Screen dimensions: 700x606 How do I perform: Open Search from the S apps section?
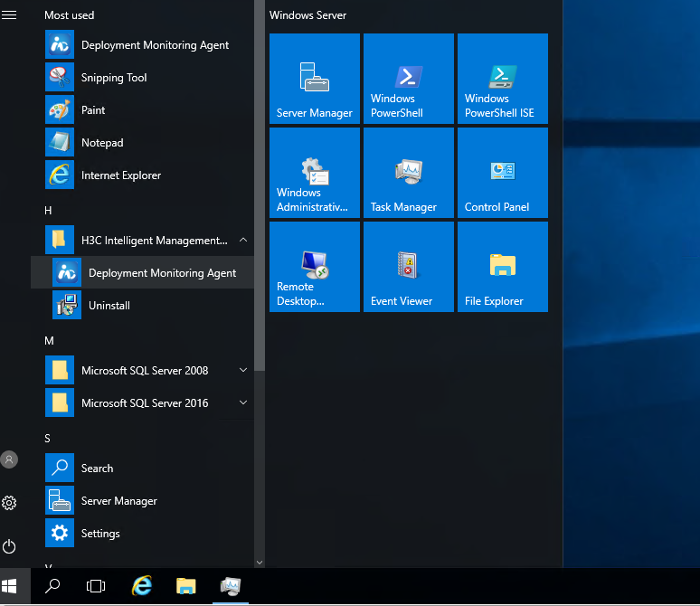tap(142, 468)
